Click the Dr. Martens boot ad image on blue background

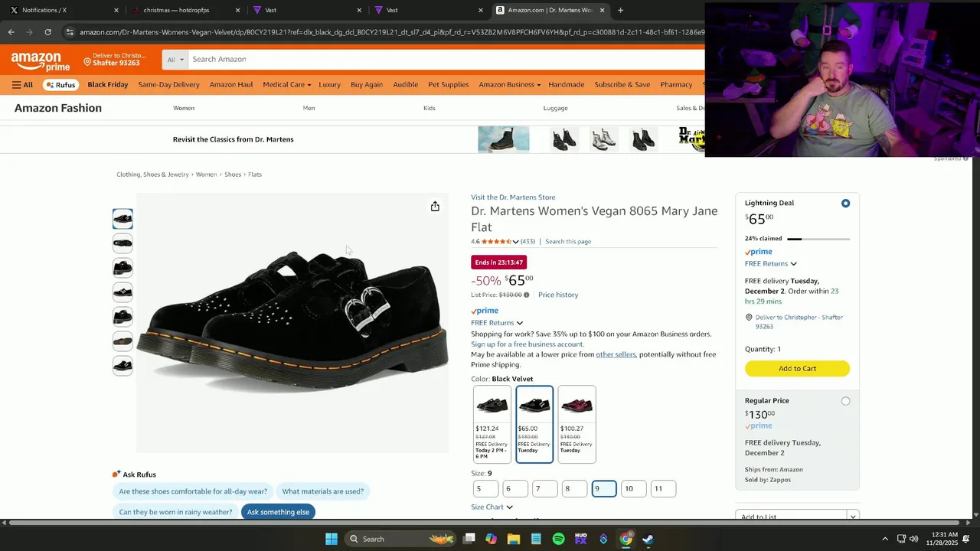coord(504,139)
